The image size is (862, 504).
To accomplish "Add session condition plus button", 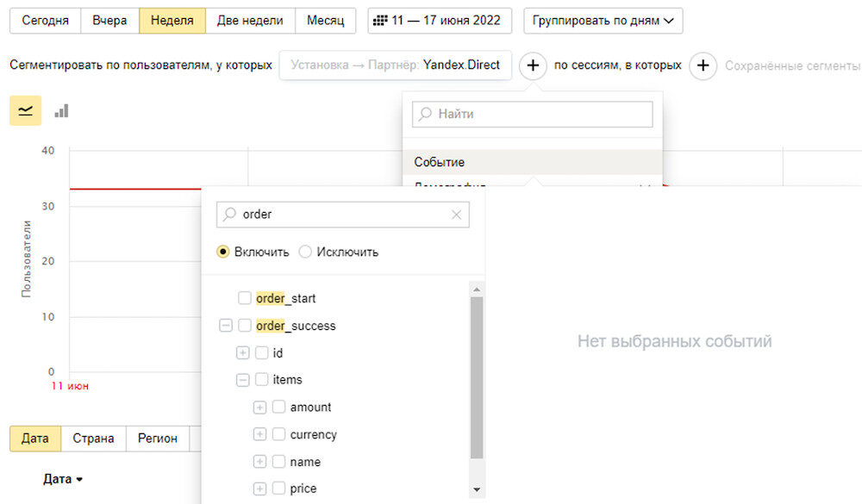I will click(x=703, y=65).
